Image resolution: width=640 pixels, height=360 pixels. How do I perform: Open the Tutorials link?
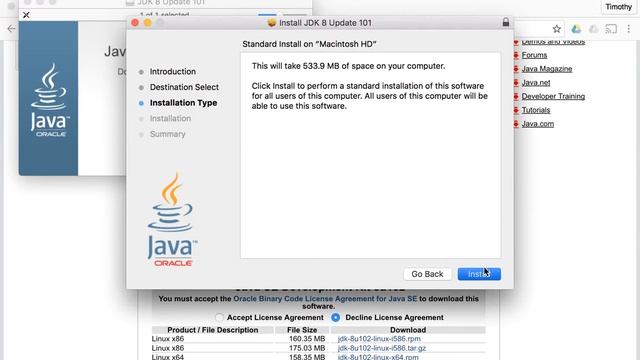[536, 110]
